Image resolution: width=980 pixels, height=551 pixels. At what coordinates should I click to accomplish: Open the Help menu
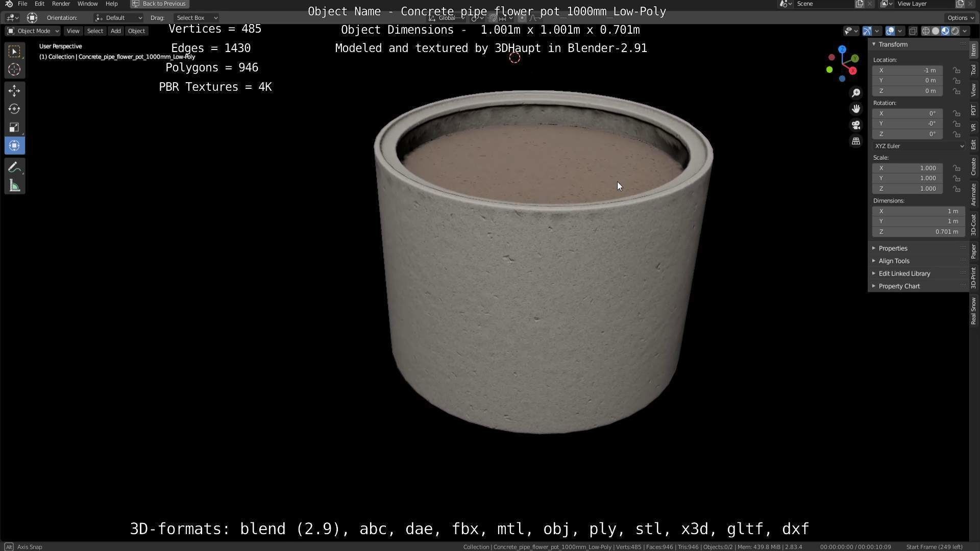111,4
